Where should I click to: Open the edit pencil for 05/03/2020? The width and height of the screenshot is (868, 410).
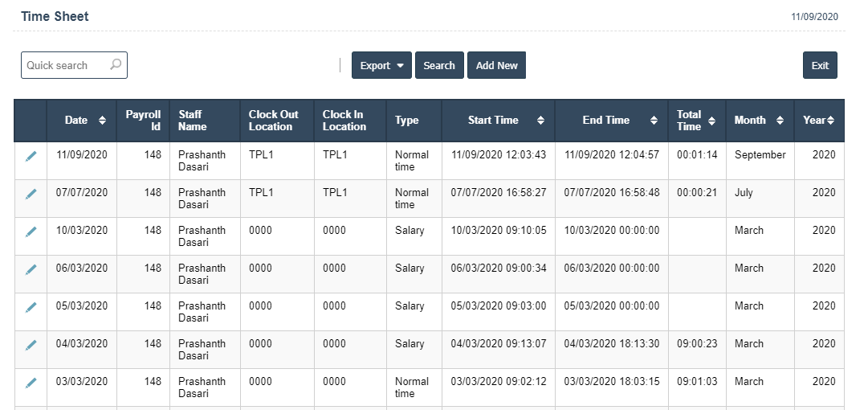(31, 307)
